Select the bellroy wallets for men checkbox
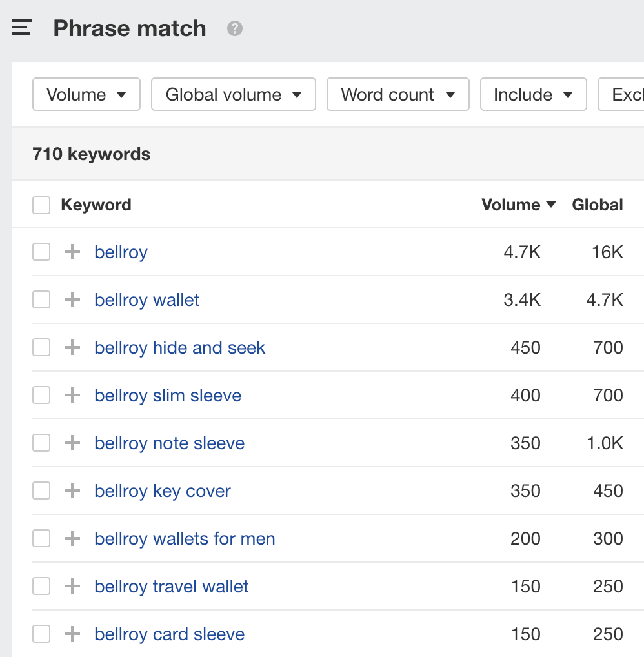The height and width of the screenshot is (657, 644). click(x=41, y=538)
